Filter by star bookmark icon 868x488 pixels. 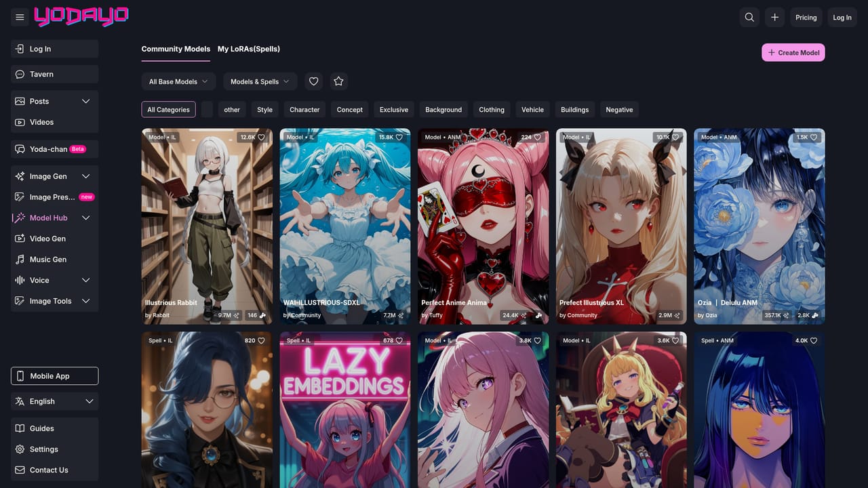(339, 81)
